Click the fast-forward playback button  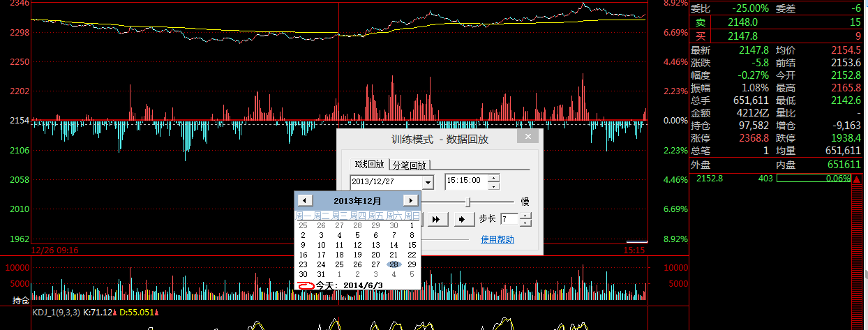[437, 219]
